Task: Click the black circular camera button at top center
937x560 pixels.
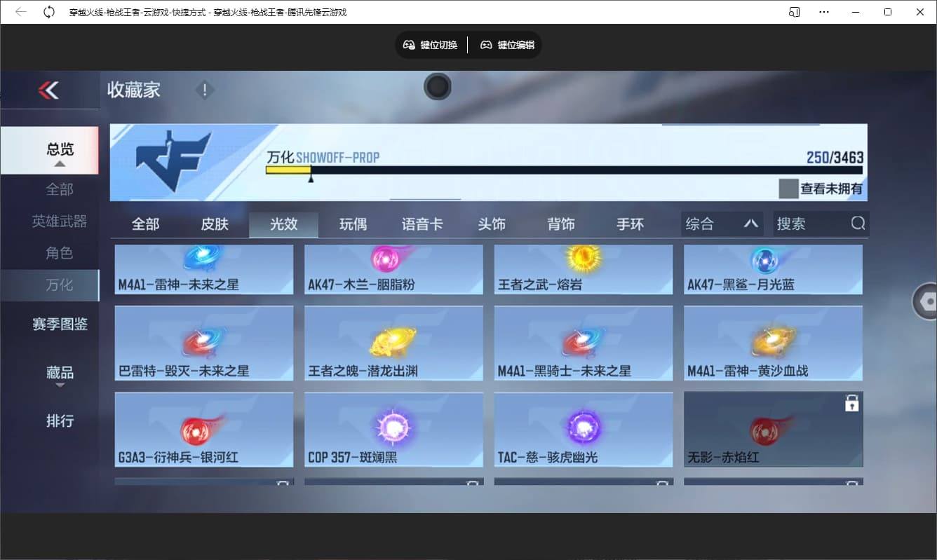Action: click(x=437, y=87)
